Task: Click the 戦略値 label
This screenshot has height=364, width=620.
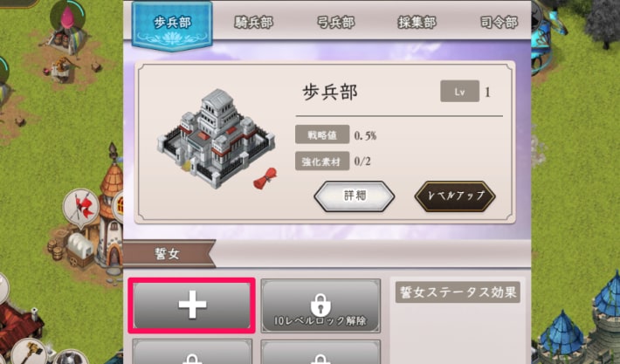Action: point(322,134)
